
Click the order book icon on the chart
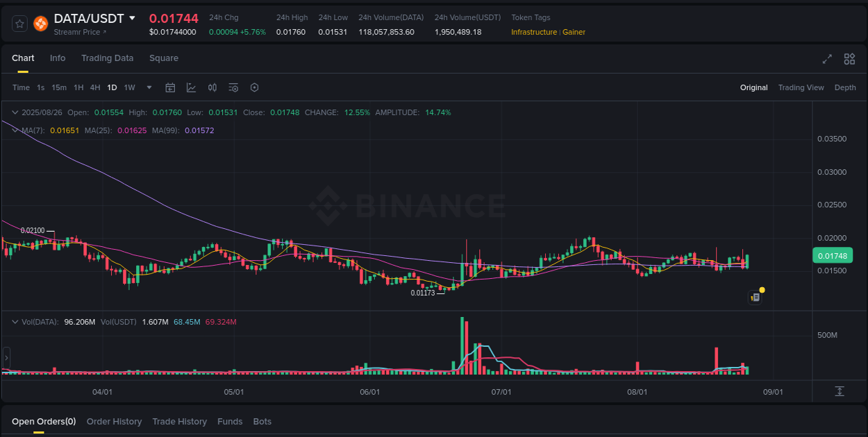tap(755, 297)
